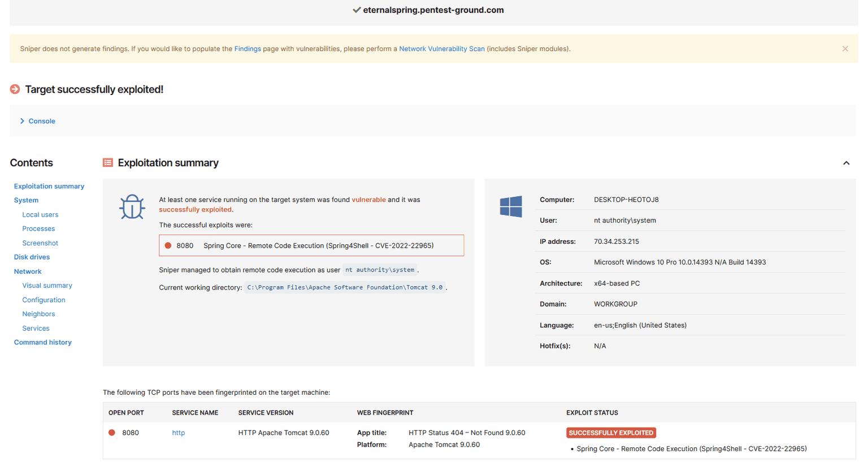
Task: Jump to Command history section
Action: point(42,343)
